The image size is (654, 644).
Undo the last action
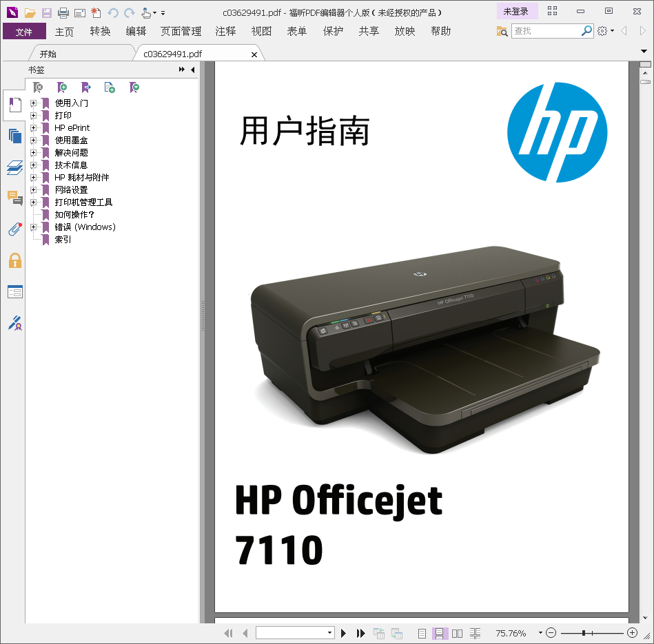[112, 13]
